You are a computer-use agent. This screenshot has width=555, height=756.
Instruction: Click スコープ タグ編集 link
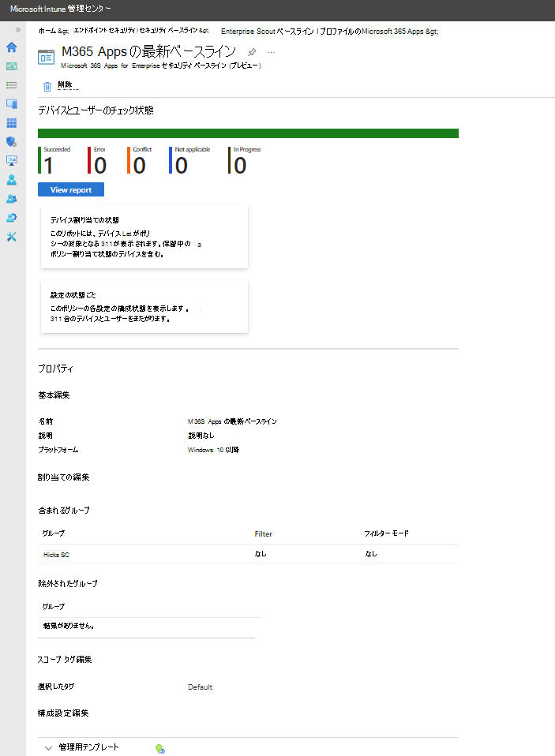(65, 660)
